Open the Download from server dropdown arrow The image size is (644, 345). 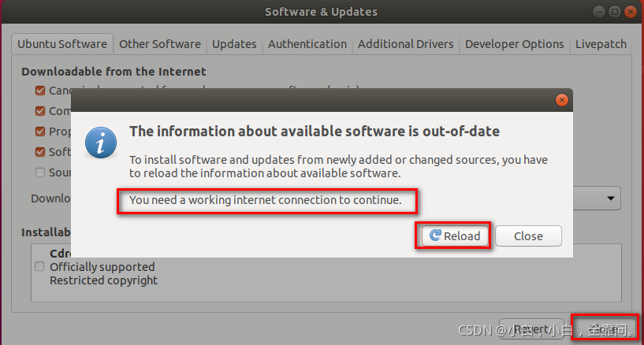(x=611, y=198)
